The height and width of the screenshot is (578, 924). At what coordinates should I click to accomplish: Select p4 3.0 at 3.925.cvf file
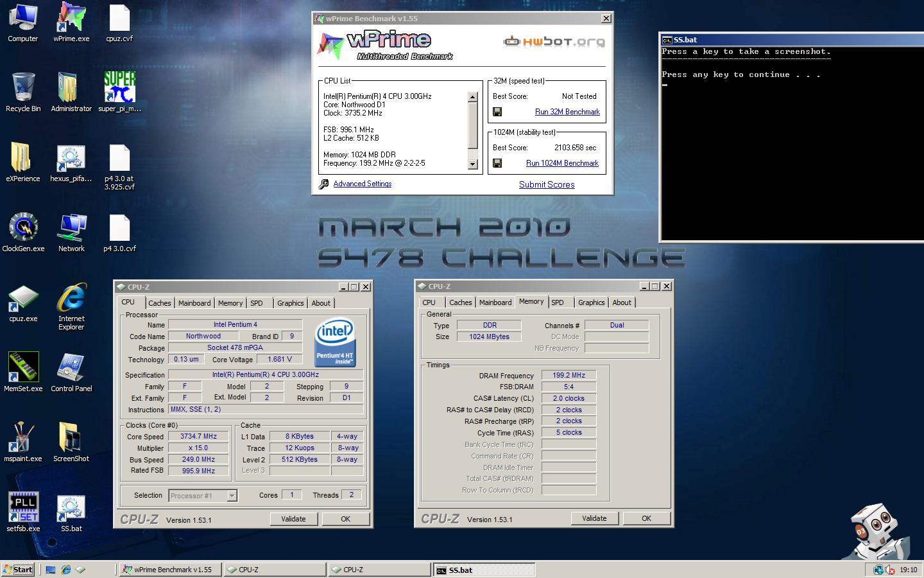click(119, 158)
